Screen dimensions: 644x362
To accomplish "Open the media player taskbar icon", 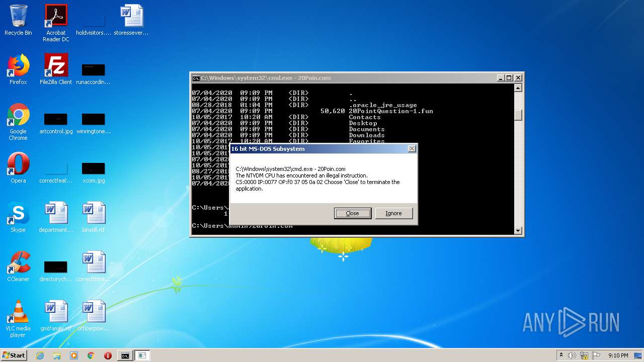I will coord(74,355).
